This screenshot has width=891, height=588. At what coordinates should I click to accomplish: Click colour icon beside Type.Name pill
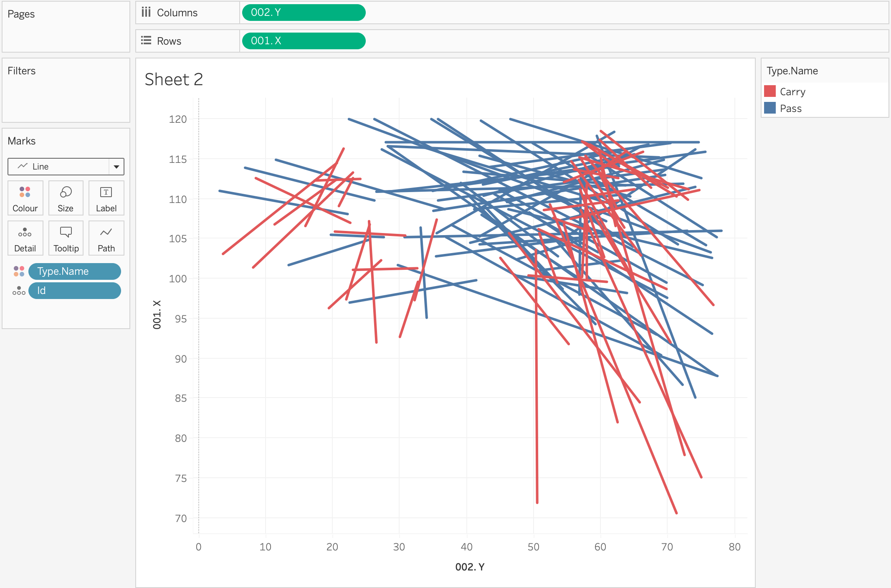[19, 271]
